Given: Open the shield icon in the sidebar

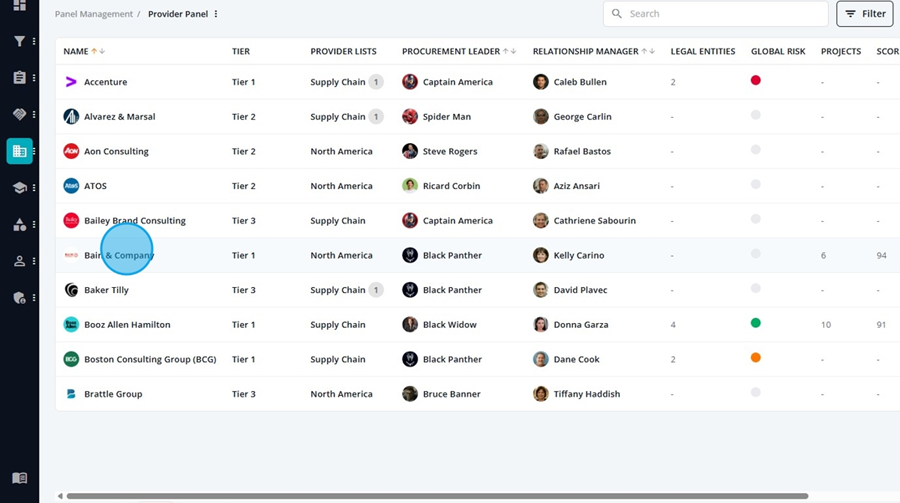Looking at the screenshot, I should pos(20,298).
